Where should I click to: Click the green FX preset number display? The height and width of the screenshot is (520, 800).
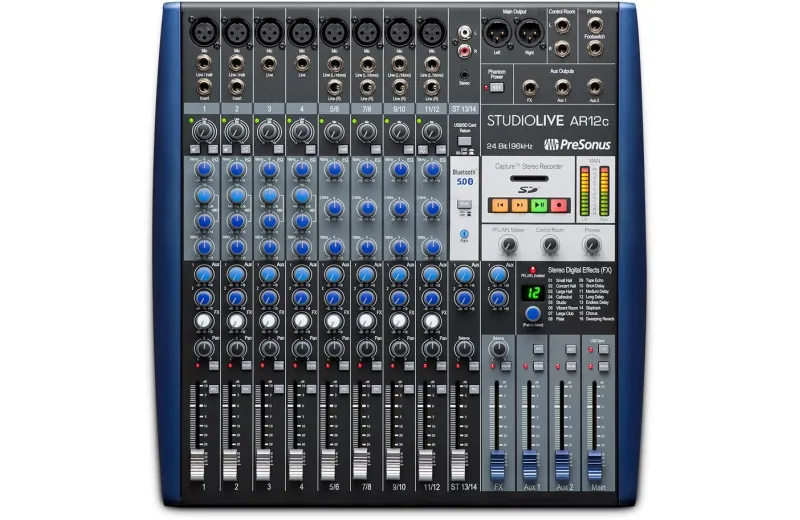tap(533, 293)
